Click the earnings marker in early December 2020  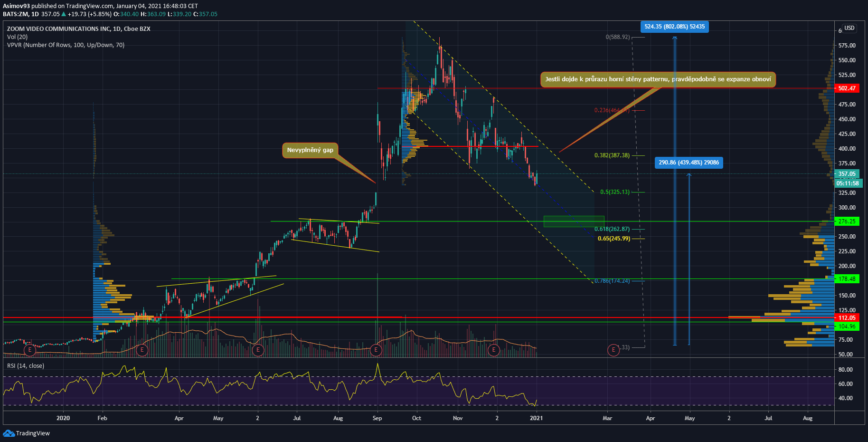point(494,350)
